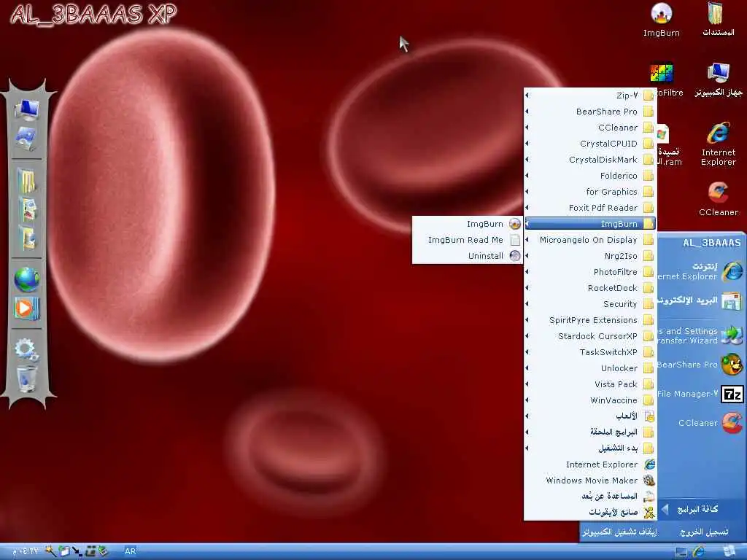Expand the الألعاب games folder
Screen dimensions: 747x560
coord(590,416)
